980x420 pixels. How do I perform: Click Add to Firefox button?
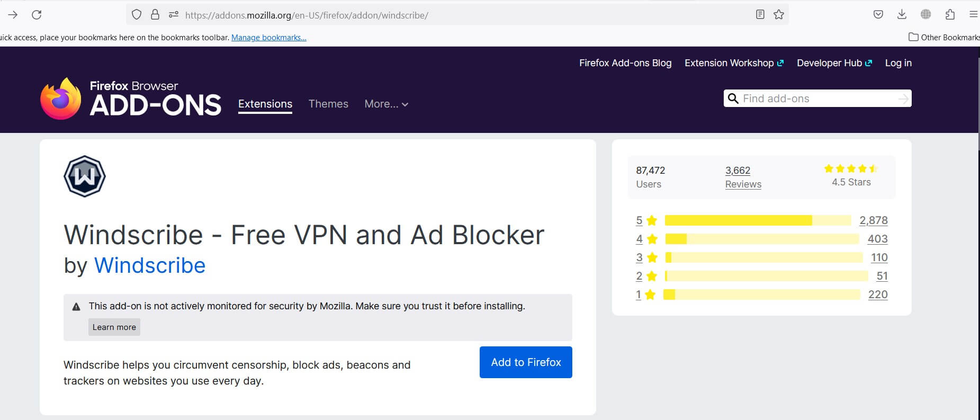526,362
